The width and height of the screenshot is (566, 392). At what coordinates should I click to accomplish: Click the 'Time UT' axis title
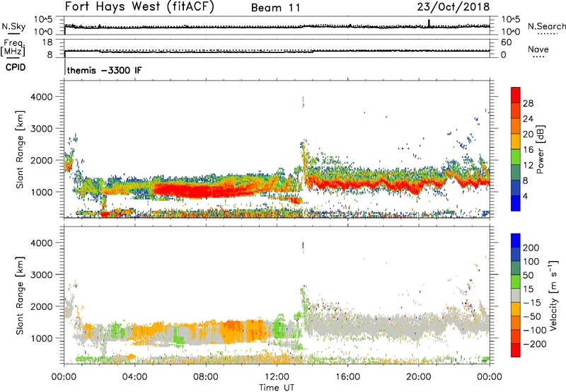277,388
